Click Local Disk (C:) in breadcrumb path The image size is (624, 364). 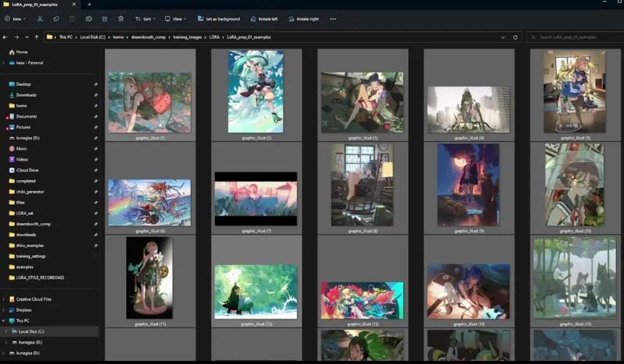[x=93, y=37]
